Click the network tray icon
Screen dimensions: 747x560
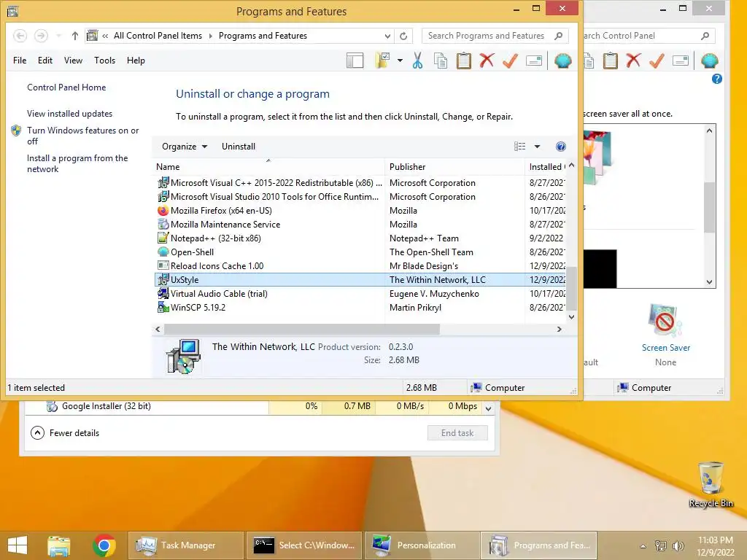(660, 546)
